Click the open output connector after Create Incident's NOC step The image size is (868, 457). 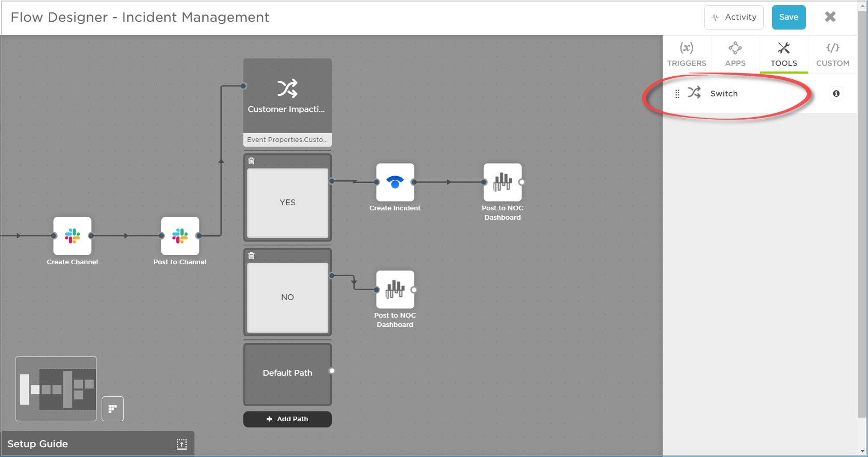[x=522, y=182]
